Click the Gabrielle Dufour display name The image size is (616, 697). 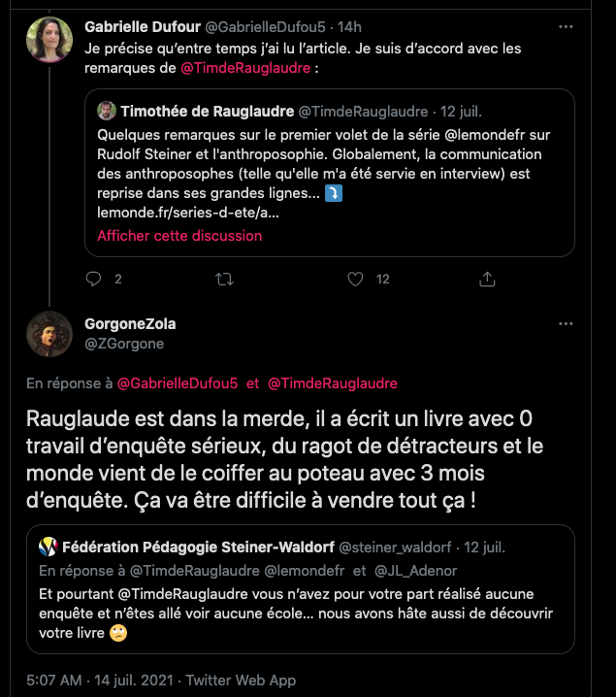[x=142, y=25]
